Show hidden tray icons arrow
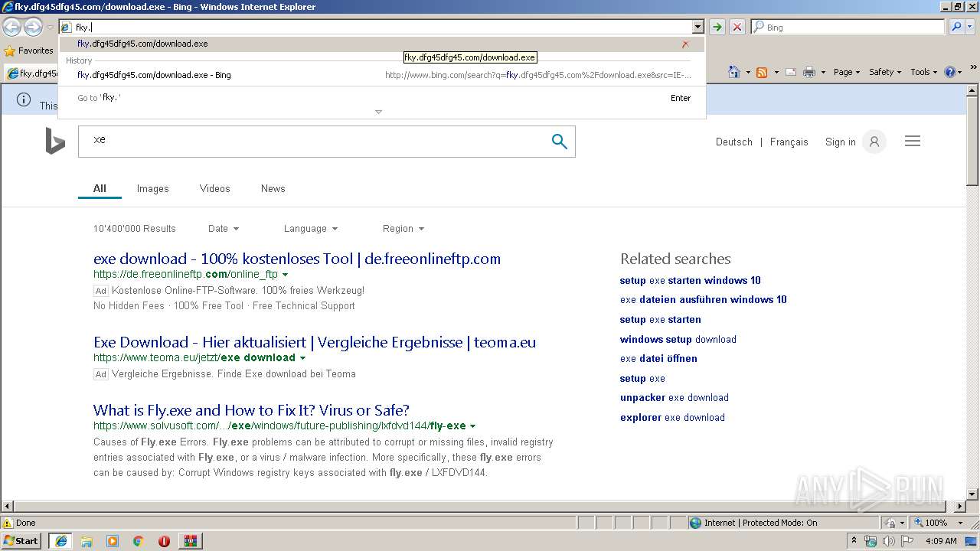Screen dimensions: 980x551 click(854, 541)
